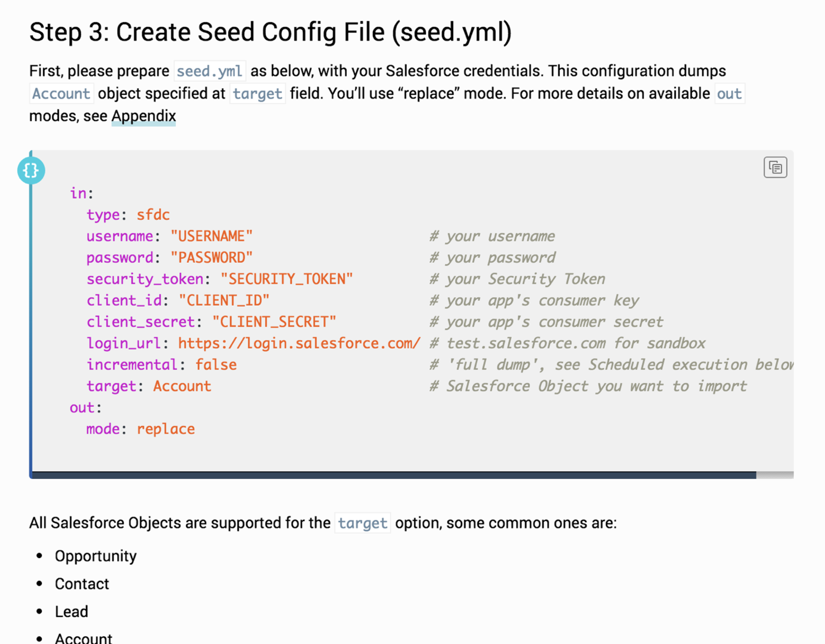Click the login.salesforce.com URL in the code
This screenshot has height=644, width=825.
pos(299,343)
